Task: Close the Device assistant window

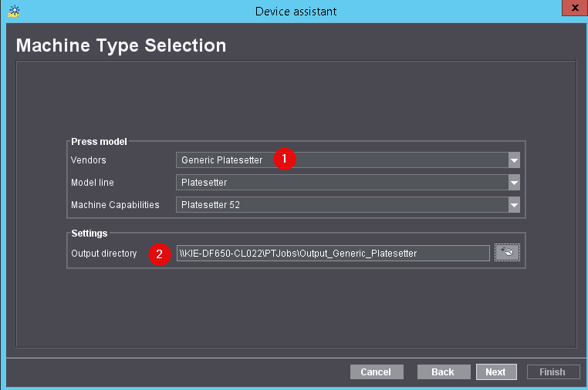Action: pos(571,10)
